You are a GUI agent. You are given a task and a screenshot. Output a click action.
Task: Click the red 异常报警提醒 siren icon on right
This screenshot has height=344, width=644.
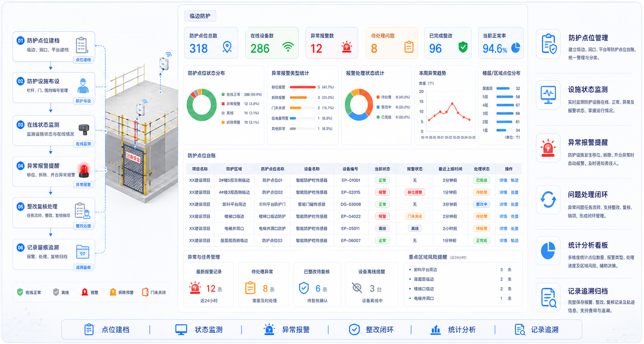tap(548, 148)
